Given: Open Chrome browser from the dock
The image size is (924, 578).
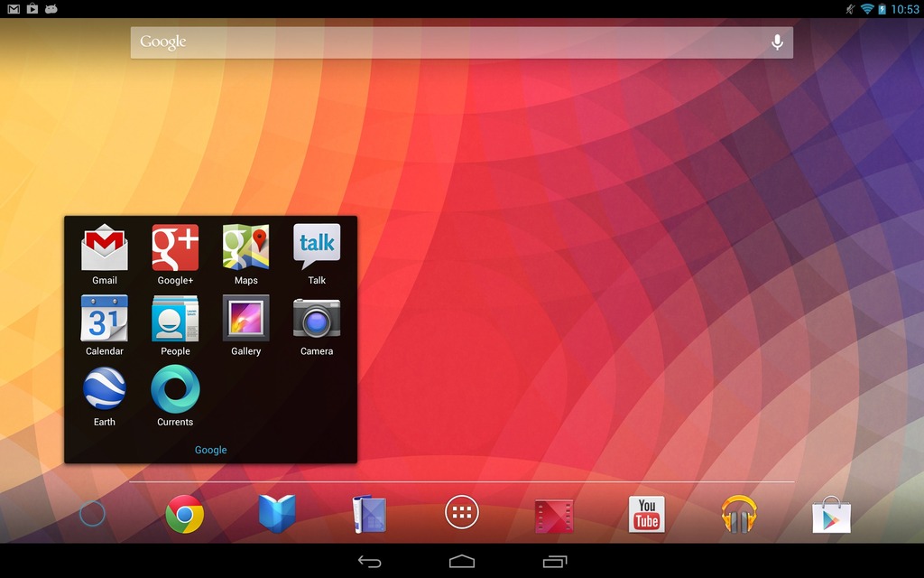Looking at the screenshot, I should click(x=184, y=514).
